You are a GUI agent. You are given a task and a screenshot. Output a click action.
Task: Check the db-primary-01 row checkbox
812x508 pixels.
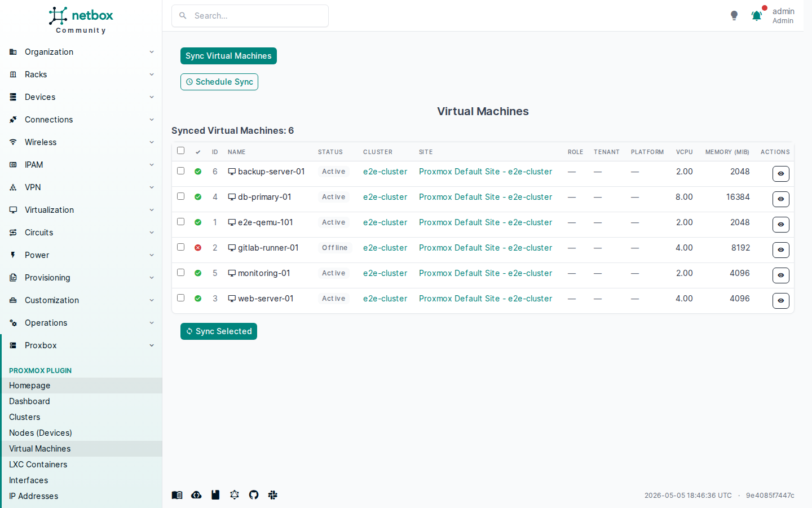click(x=180, y=196)
